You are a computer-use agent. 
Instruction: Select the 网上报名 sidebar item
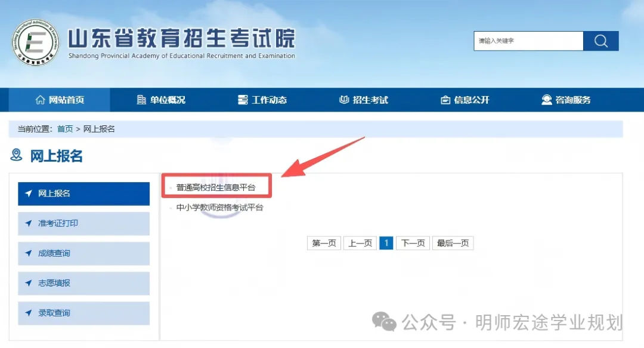tap(84, 193)
